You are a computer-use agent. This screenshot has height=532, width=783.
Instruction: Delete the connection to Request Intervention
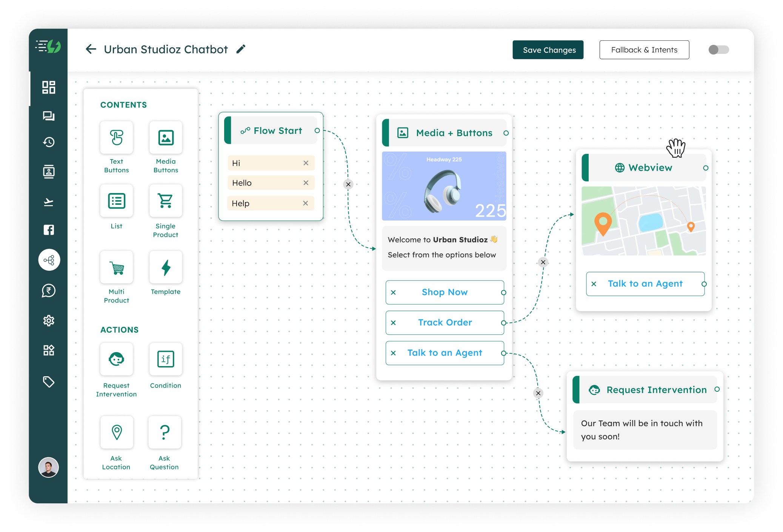[538, 393]
